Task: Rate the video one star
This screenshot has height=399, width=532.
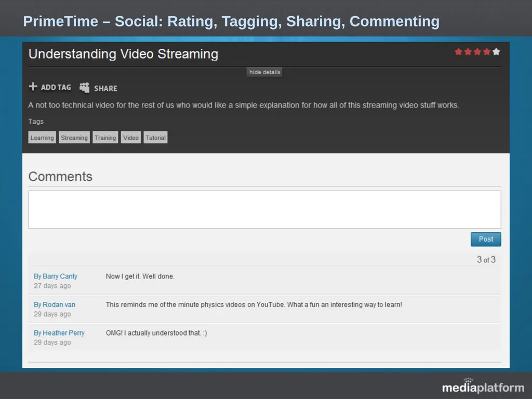Action: (x=458, y=51)
